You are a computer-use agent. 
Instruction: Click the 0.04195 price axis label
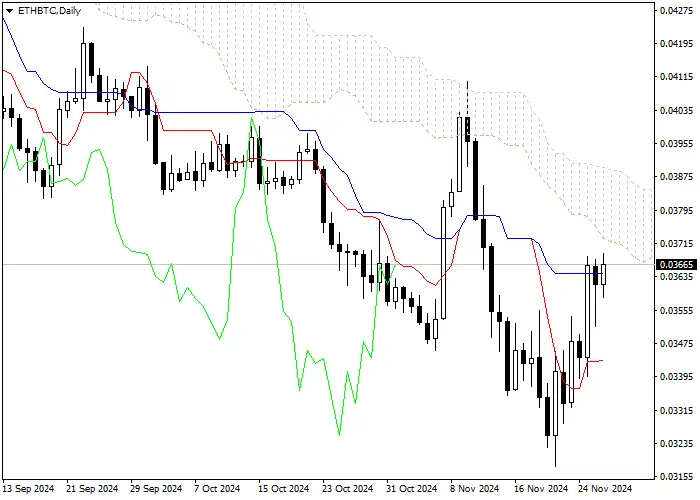click(x=677, y=44)
